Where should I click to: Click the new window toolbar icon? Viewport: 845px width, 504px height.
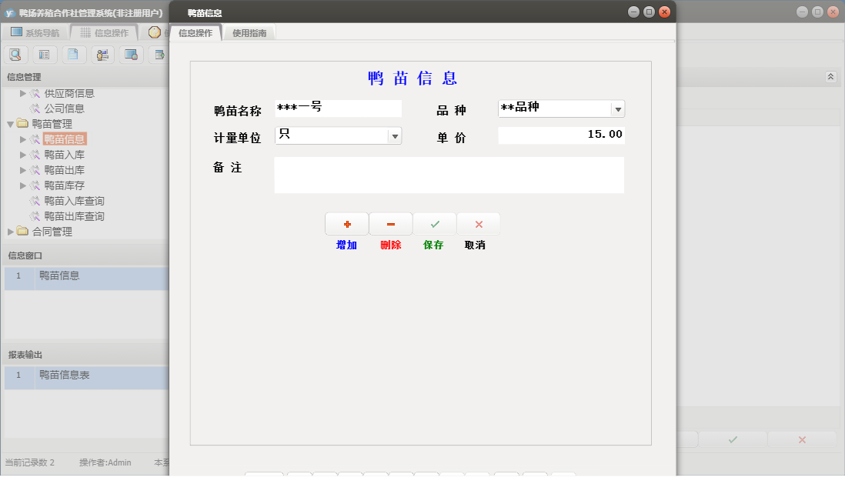(x=159, y=54)
